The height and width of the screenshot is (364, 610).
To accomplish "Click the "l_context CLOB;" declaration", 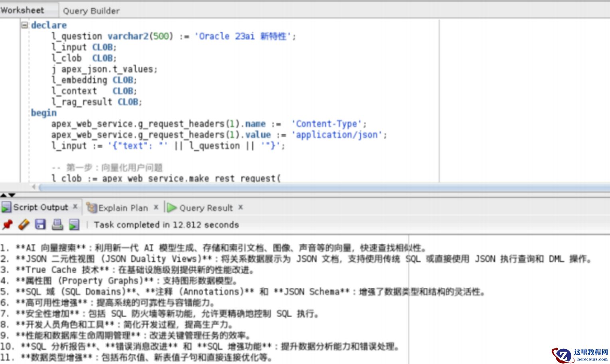I will 94,91.
